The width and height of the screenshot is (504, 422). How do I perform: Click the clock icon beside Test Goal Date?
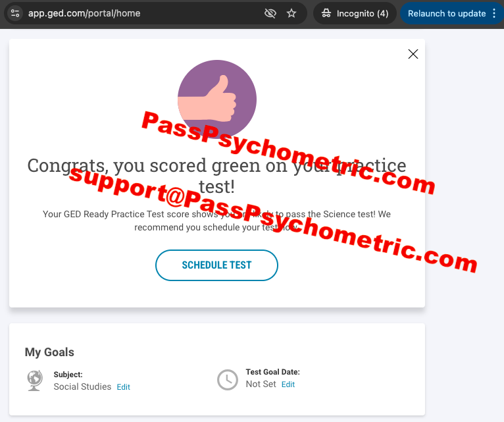228,380
